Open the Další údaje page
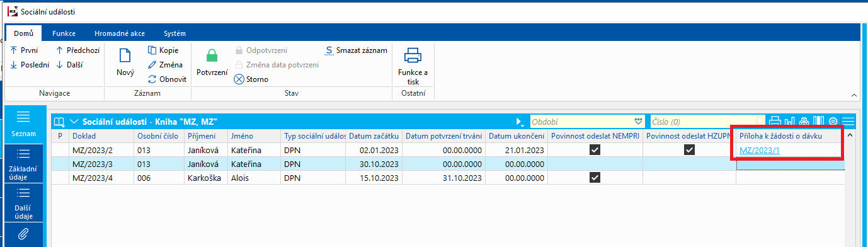Screen dimensions: 868x247 (x=24, y=203)
